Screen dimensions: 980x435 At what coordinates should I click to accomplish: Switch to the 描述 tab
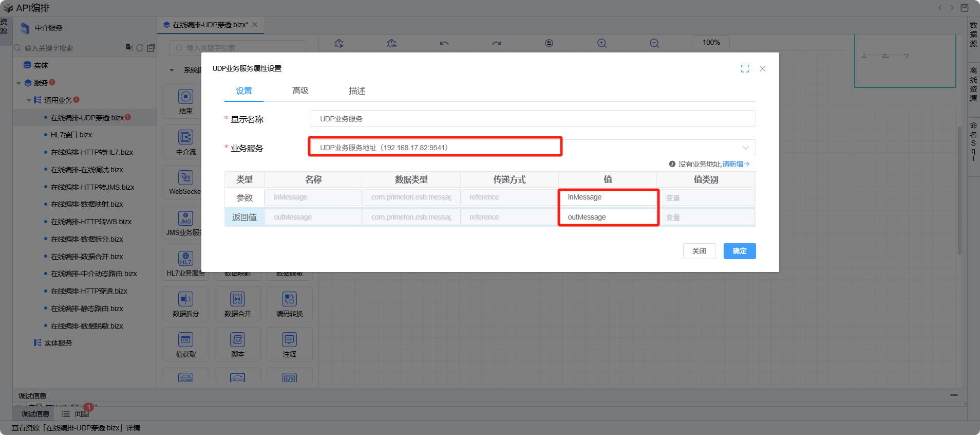[356, 91]
